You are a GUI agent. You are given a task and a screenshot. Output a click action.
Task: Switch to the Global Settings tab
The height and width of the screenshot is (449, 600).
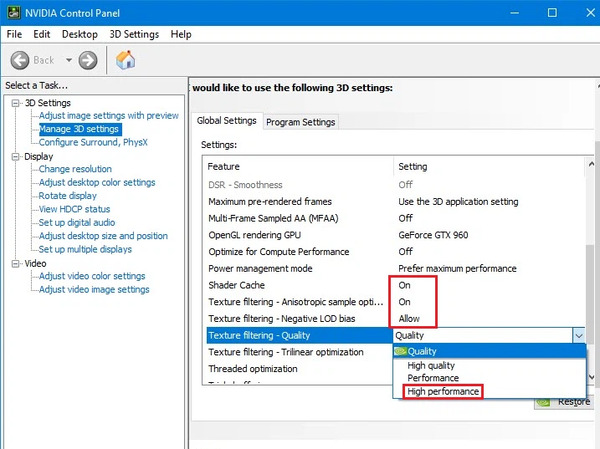point(227,121)
